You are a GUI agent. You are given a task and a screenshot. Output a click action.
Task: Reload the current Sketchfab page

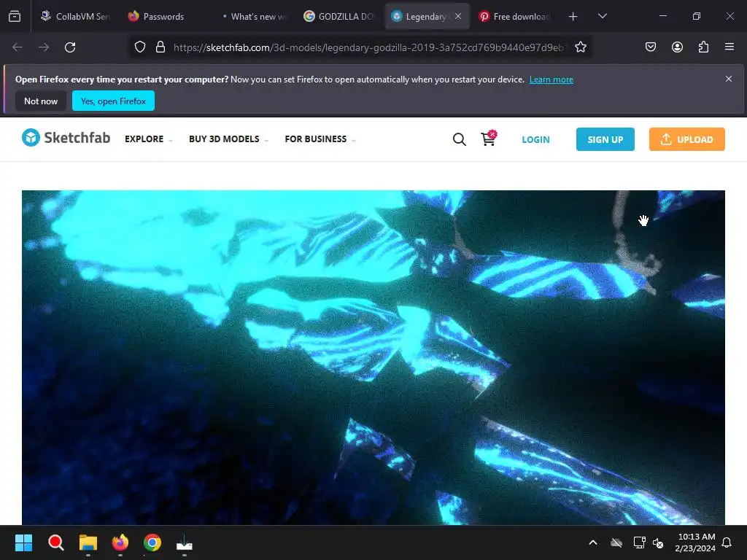point(70,47)
